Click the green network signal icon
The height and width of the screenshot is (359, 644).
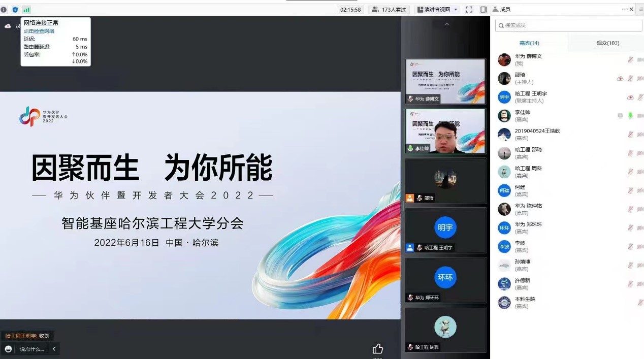[26, 10]
